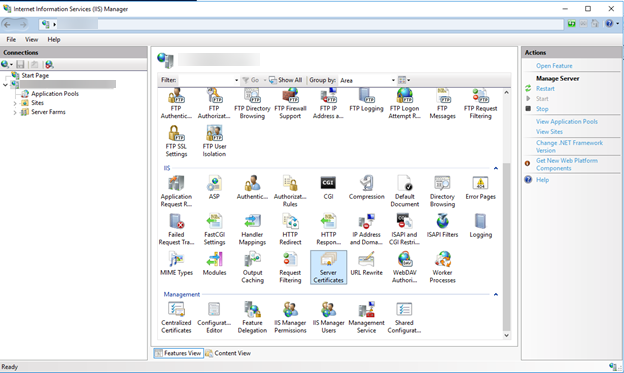
Task: Collapse the server node in Connections tree
Action: tap(5, 84)
